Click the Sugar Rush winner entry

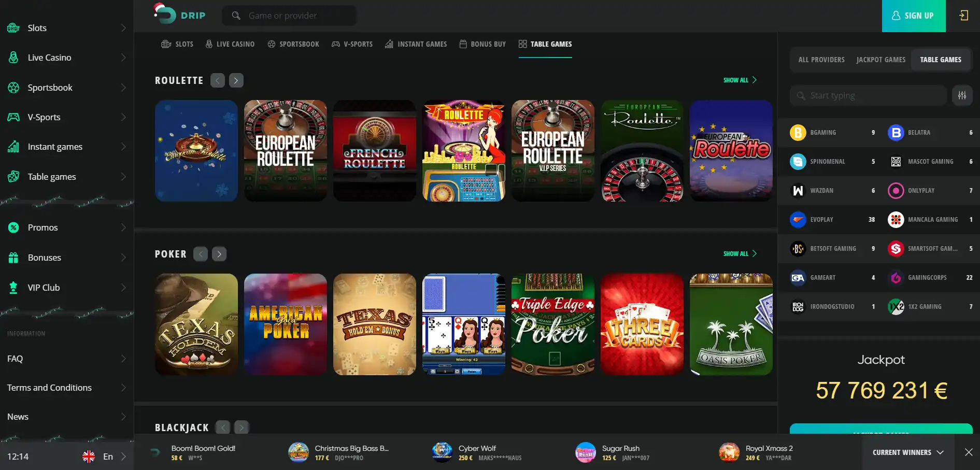(613, 452)
